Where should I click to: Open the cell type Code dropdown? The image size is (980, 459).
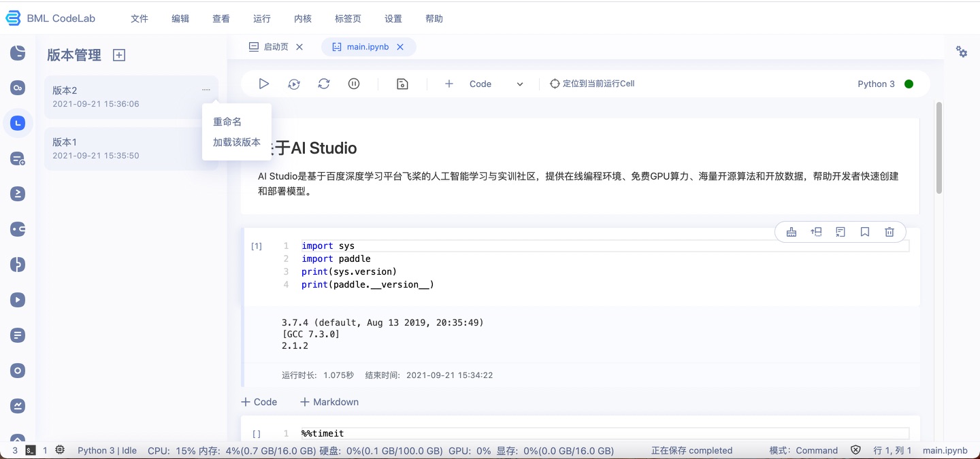click(x=496, y=84)
